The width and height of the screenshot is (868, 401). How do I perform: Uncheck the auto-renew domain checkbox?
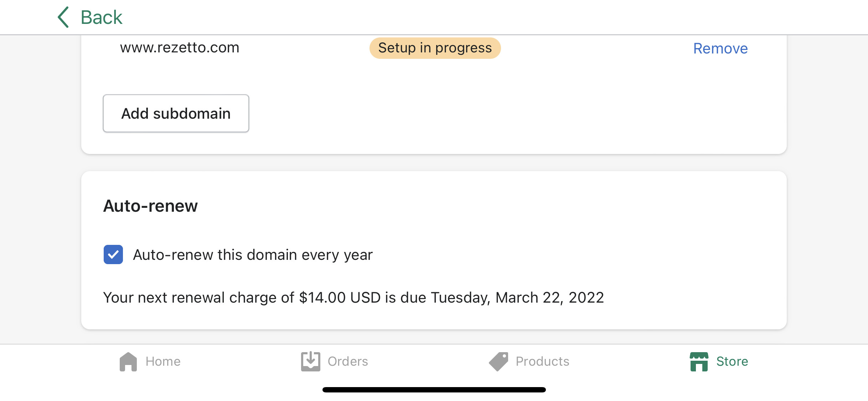click(x=113, y=255)
